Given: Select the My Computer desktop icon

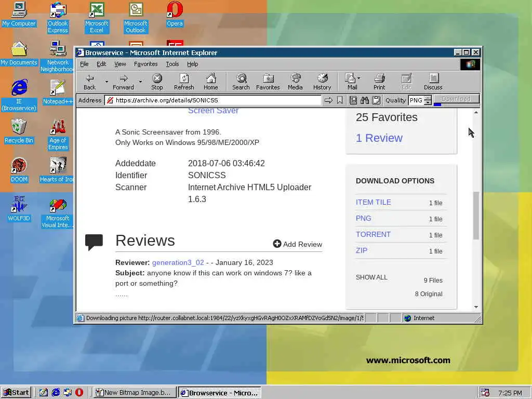Looking at the screenshot, I should pyautogui.click(x=19, y=14).
